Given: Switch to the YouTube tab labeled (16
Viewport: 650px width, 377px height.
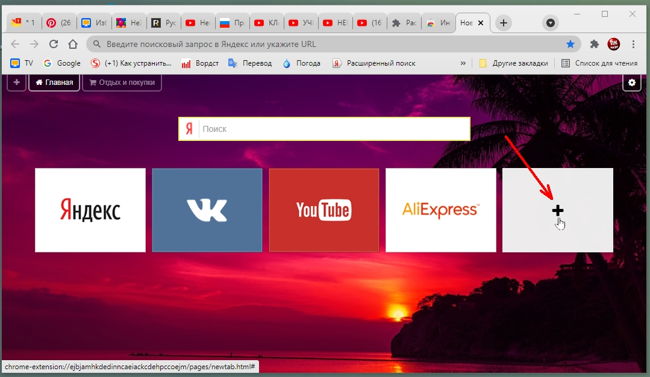Looking at the screenshot, I should coord(369,23).
